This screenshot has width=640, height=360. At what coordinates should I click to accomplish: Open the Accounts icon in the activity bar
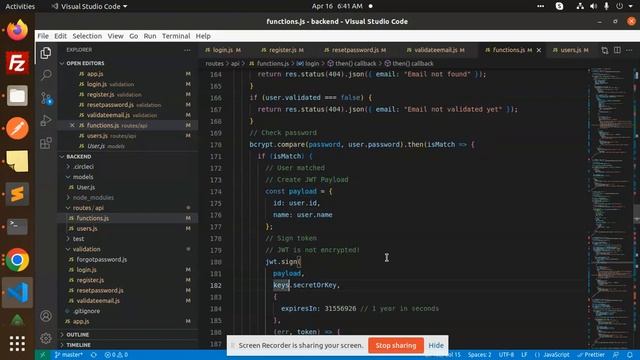46,316
